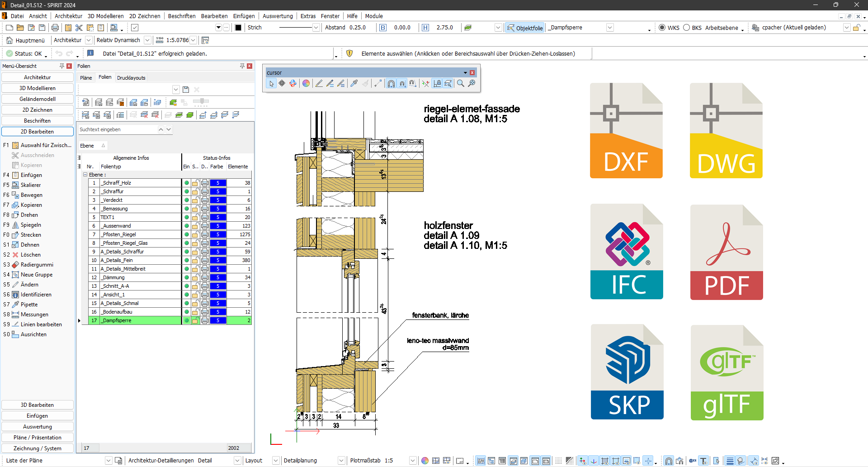Click the blue color swatch of _Dämmung layer

point(218,277)
